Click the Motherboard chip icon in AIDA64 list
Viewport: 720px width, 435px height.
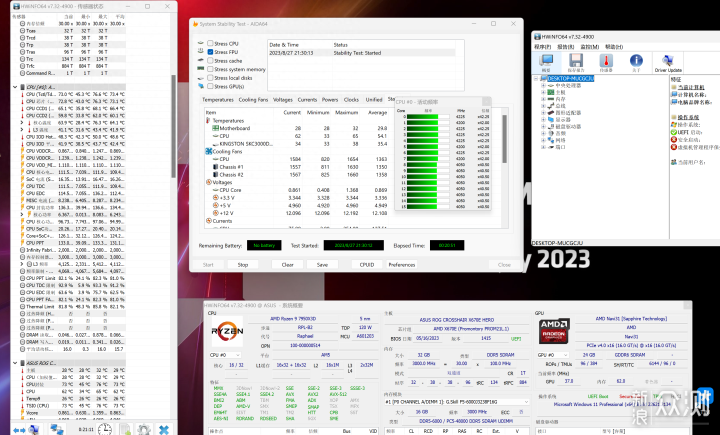tap(215, 128)
